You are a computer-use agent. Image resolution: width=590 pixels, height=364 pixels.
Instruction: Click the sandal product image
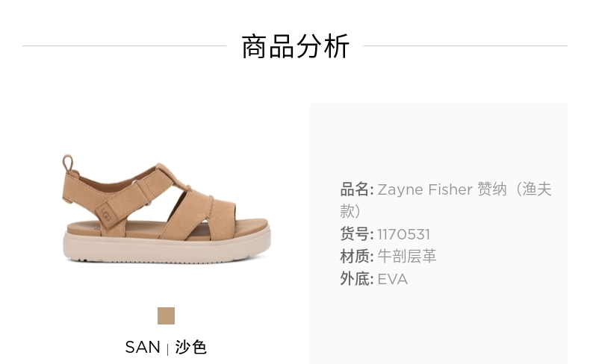pyautogui.click(x=167, y=209)
